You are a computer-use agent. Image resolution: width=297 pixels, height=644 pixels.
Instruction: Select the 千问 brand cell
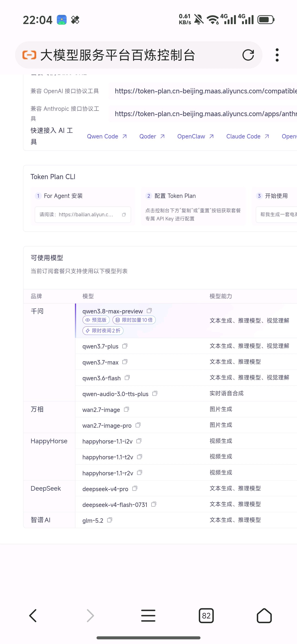coord(49,352)
